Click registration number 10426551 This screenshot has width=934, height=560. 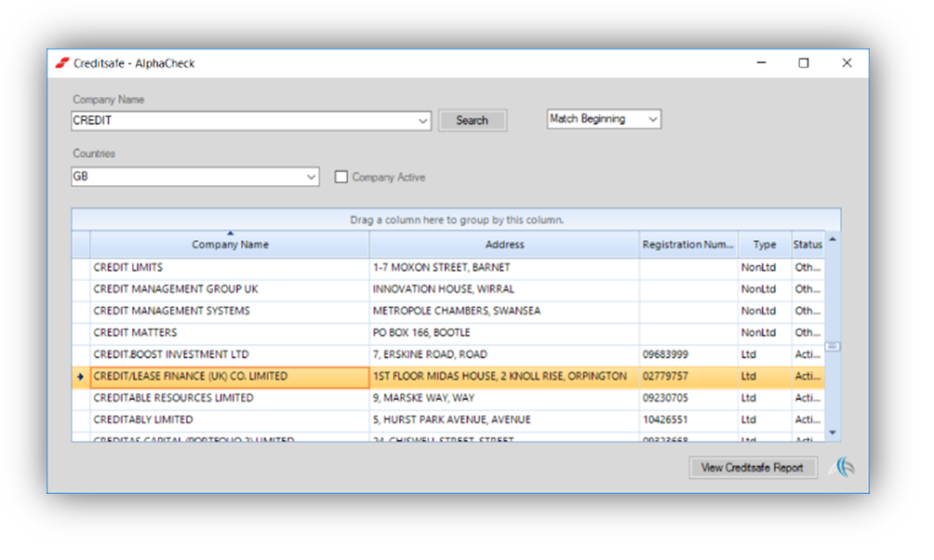coord(665,420)
